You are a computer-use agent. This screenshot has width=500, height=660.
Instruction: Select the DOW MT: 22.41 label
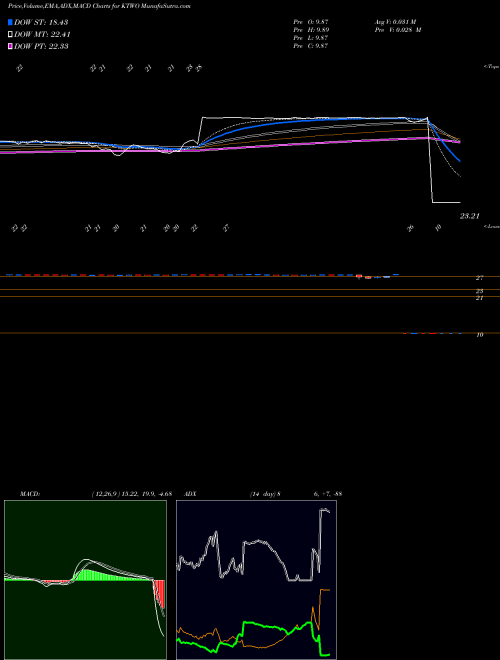tap(42, 35)
